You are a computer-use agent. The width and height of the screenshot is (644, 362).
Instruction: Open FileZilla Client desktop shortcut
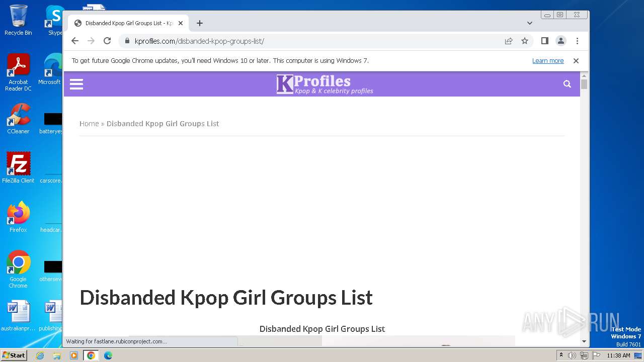(x=18, y=167)
